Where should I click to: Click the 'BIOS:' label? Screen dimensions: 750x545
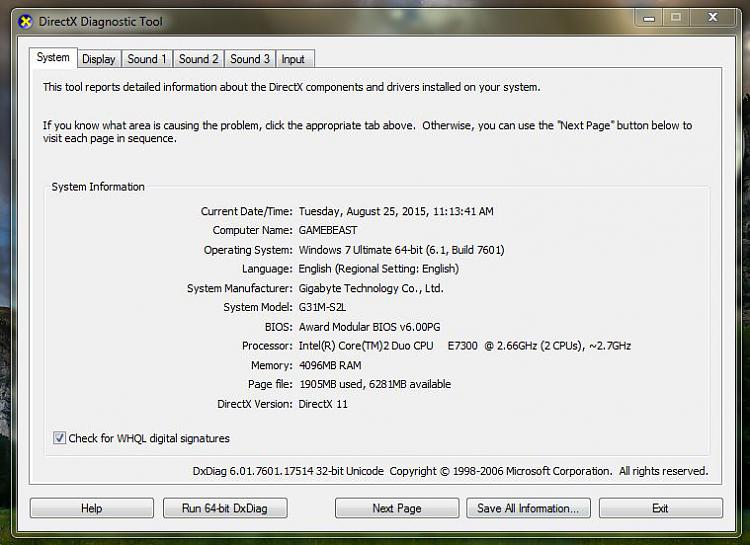tap(278, 327)
